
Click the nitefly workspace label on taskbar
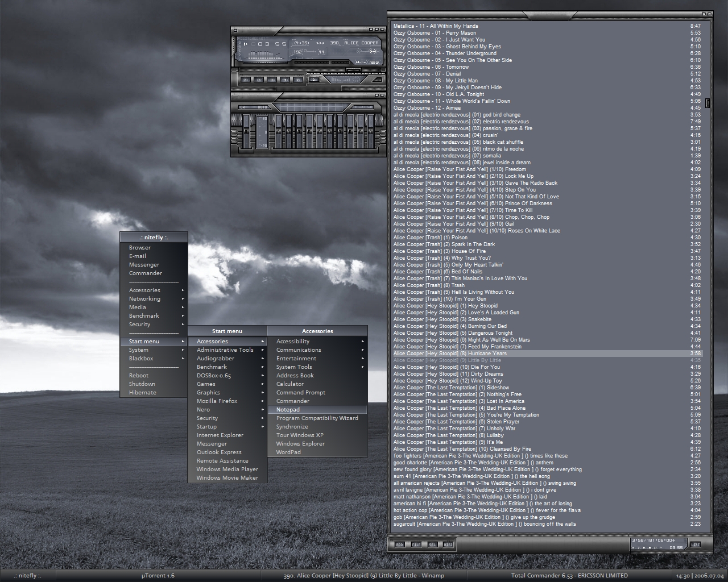(27, 576)
